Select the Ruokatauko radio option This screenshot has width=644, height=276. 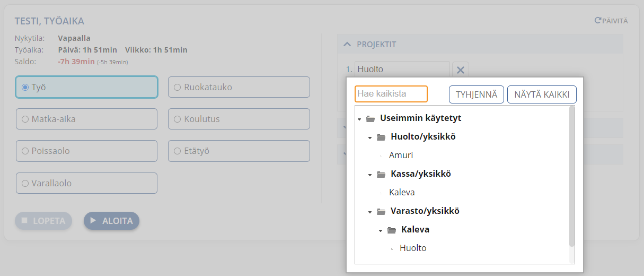pyautogui.click(x=177, y=87)
